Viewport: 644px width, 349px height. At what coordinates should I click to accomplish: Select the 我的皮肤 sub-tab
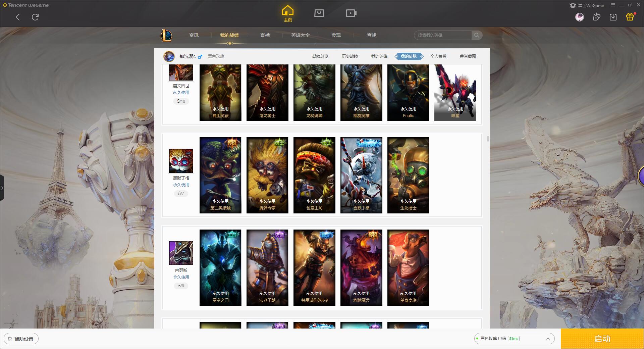point(409,56)
